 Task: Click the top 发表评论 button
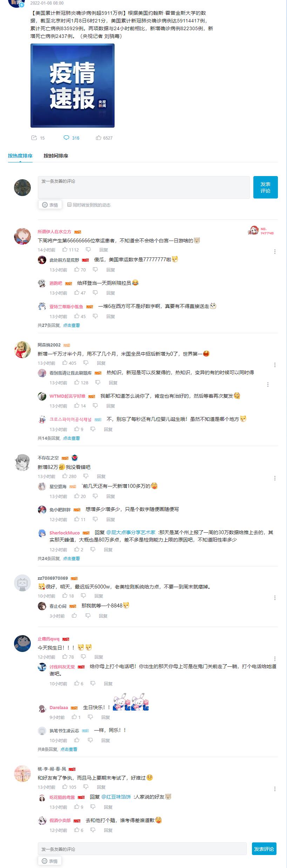(x=266, y=187)
